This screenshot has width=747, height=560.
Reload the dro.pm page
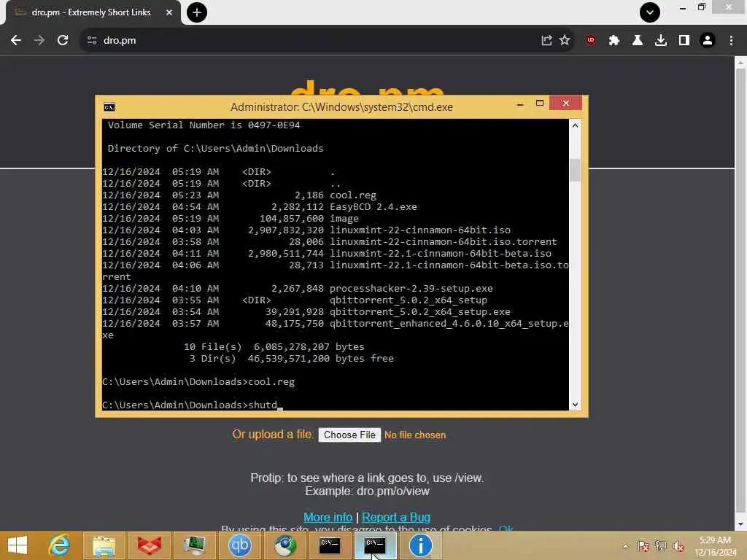63,41
